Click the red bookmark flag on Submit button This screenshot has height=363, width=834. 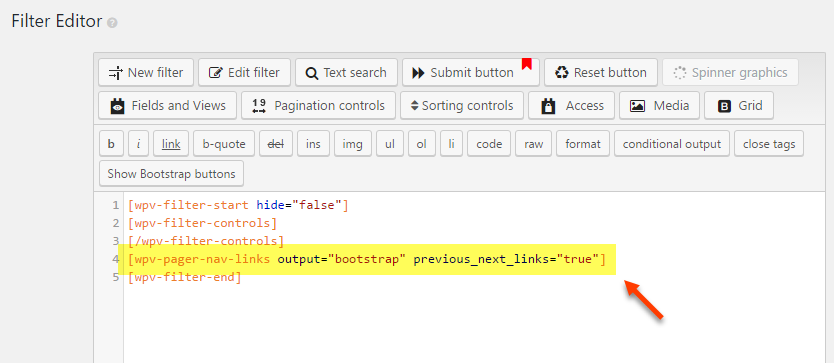pyautogui.click(x=527, y=63)
